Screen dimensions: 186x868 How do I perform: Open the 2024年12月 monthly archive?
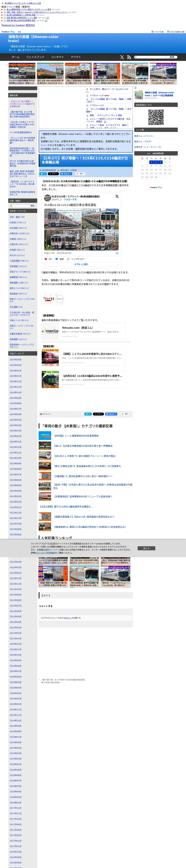click(15, 381)
